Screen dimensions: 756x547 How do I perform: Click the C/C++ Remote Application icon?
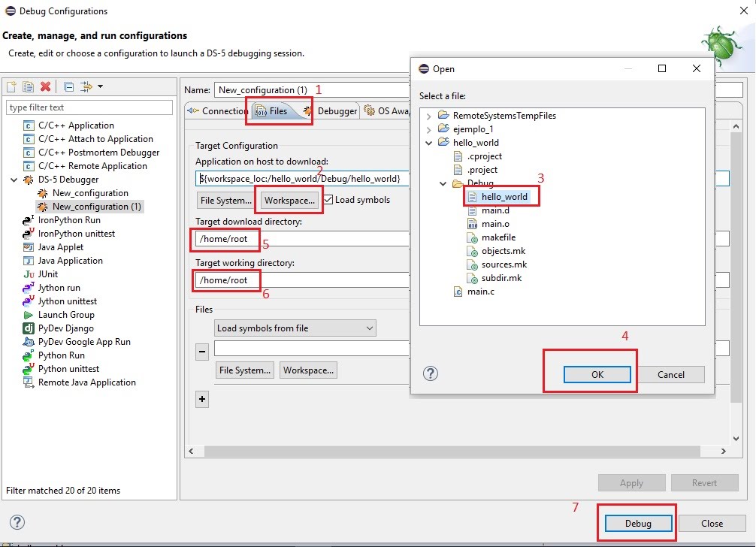(x=29, y=166)
